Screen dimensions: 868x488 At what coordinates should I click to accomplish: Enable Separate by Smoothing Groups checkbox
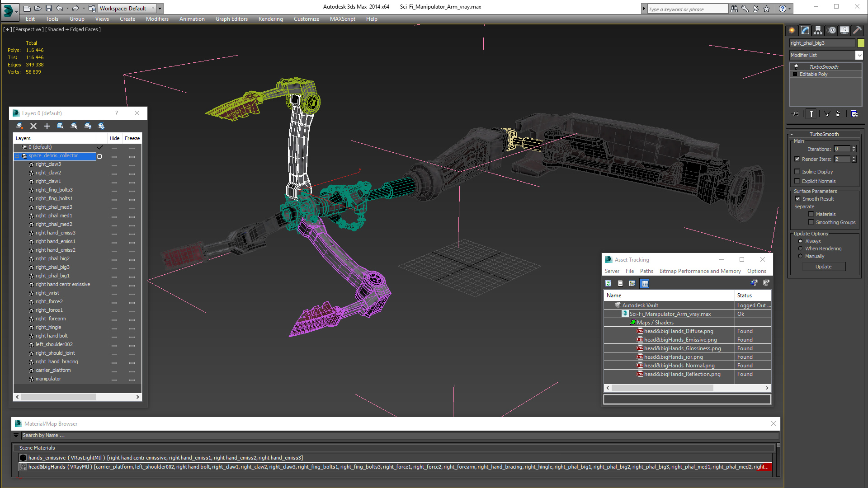click(811, 222)
